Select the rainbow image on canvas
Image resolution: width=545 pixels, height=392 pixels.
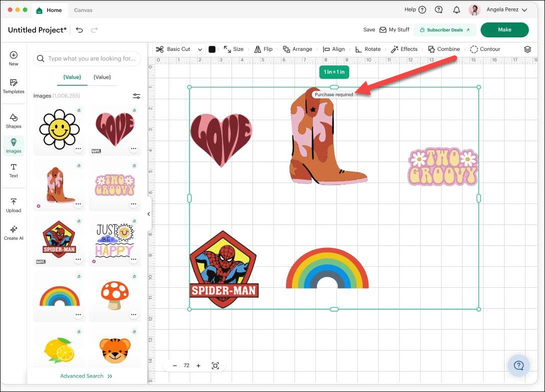(x=327, y=268)
